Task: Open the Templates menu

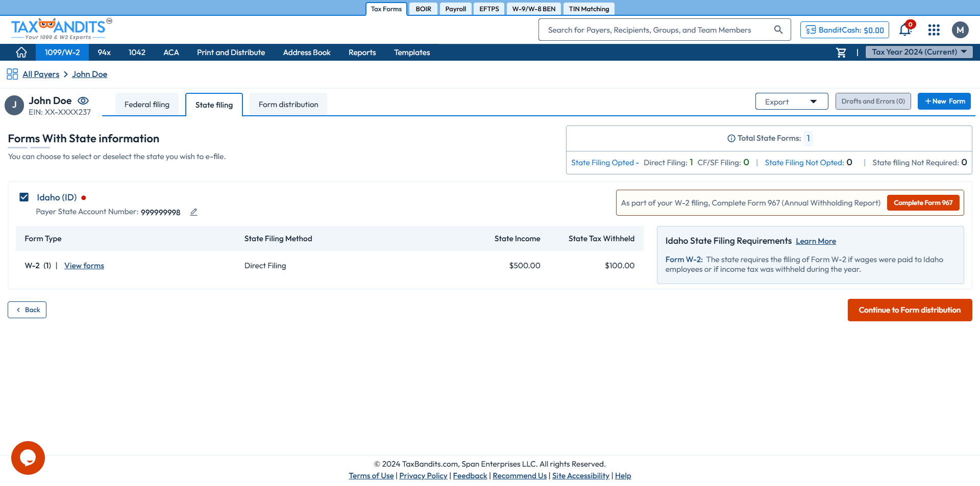Action: (412, 53)
